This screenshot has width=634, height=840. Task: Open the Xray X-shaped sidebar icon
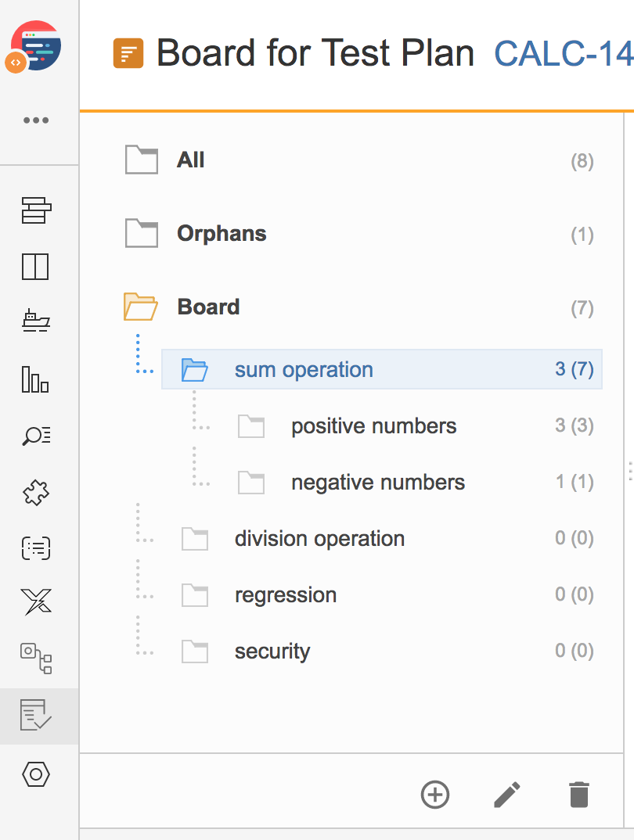pos(36,601)
